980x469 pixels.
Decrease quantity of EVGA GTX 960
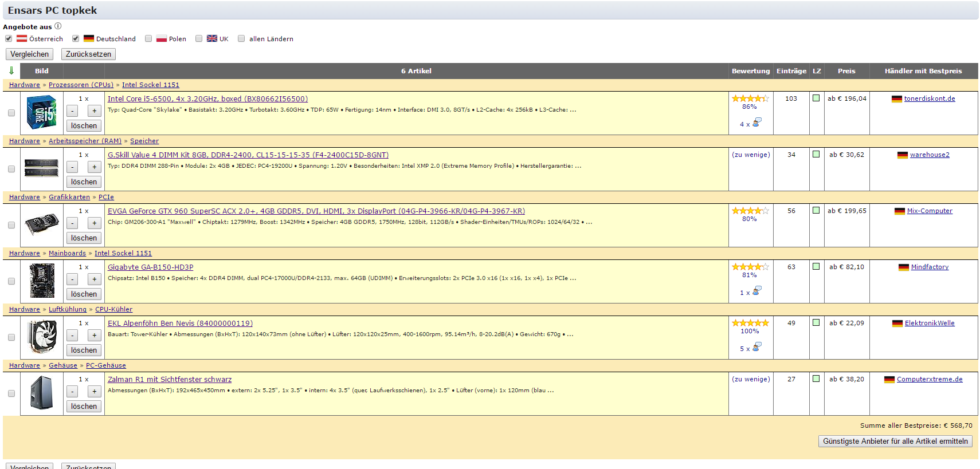click(72, 223)
